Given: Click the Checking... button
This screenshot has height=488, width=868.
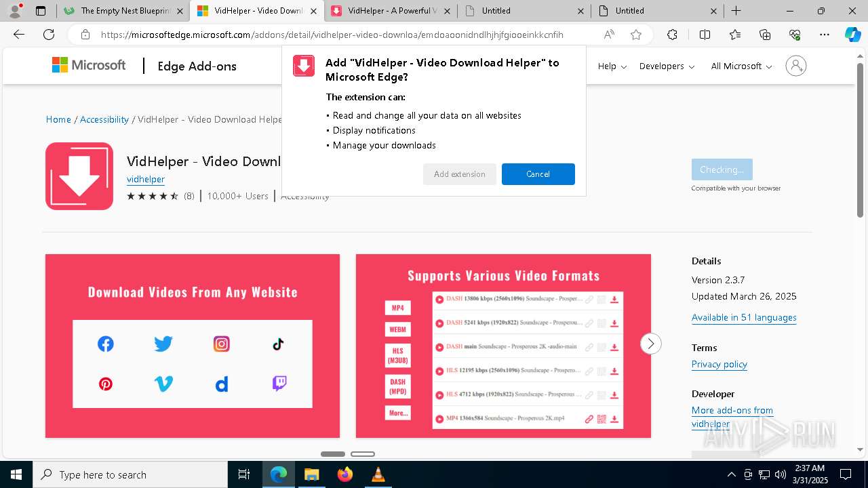Looking at the screenshot, I should (722, 169).
